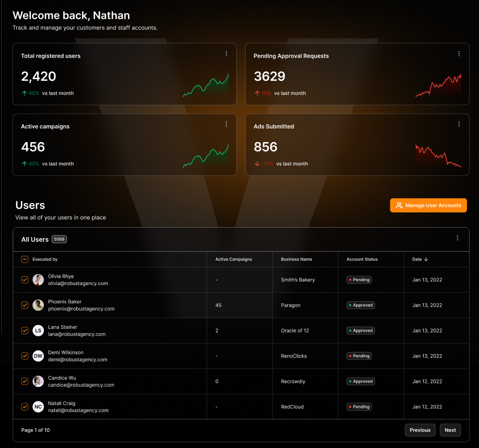Click the Business Name column header
Viewport: 479px width, 448px height.
tap(296, 260)
